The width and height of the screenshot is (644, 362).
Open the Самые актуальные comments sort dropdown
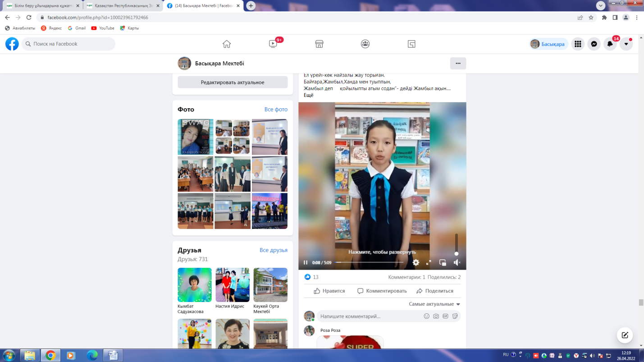coord(434,304)
